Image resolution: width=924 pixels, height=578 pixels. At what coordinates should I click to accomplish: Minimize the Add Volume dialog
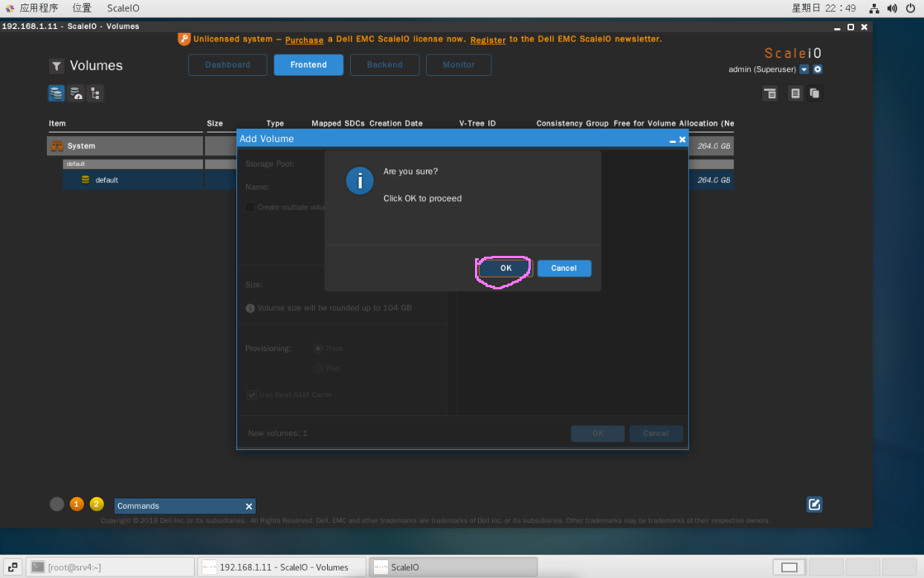coord(673,140)
